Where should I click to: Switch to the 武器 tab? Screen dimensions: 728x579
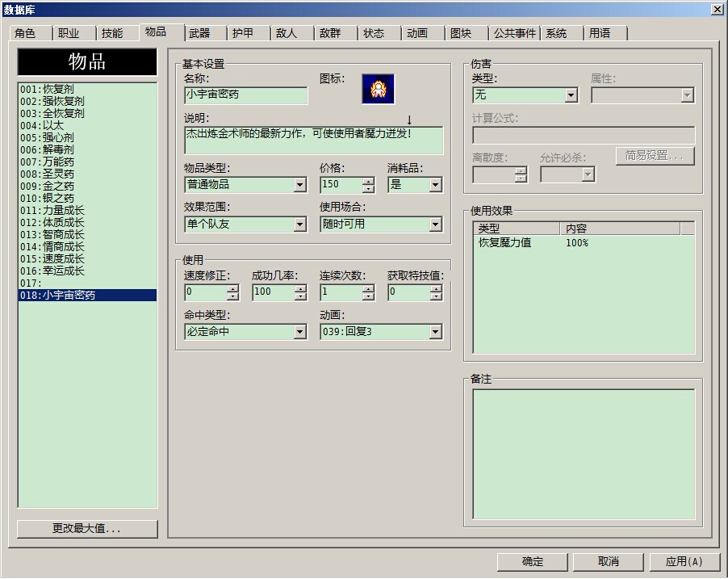(199, 33)
